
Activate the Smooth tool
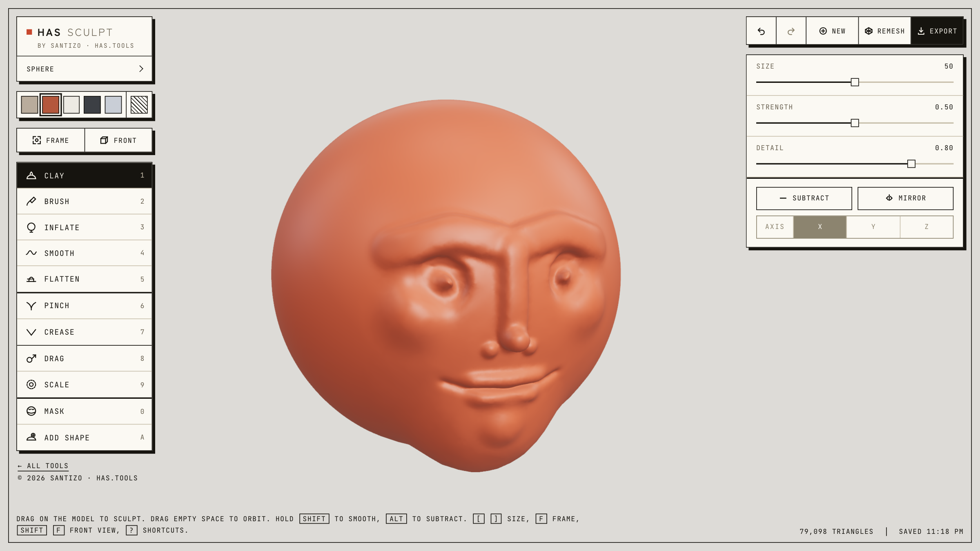[84, 253]
